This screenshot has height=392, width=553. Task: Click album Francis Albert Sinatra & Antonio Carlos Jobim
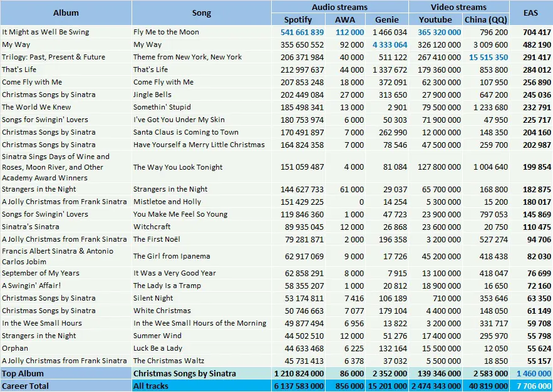point(58,256)
